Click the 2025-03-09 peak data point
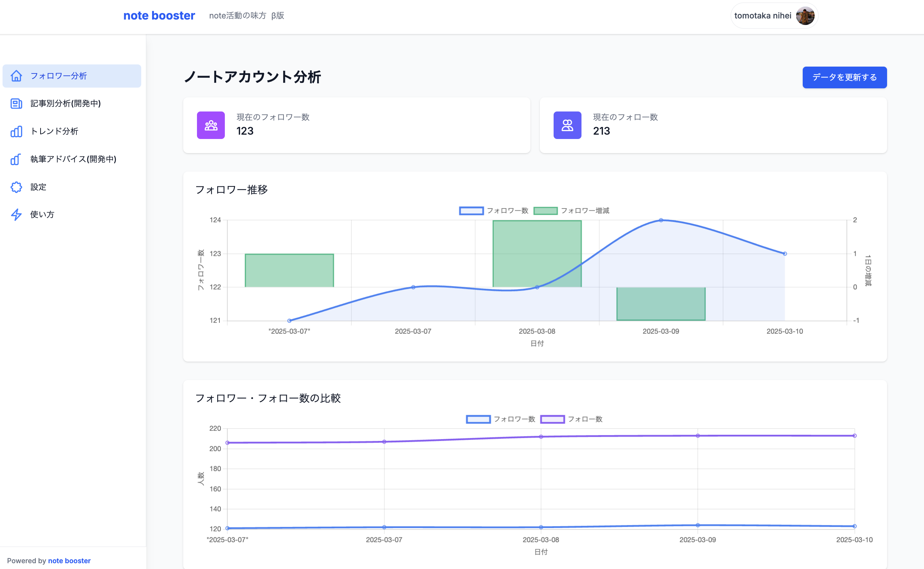Viewport: 924px width, 569px height. (x=661, y=220)
